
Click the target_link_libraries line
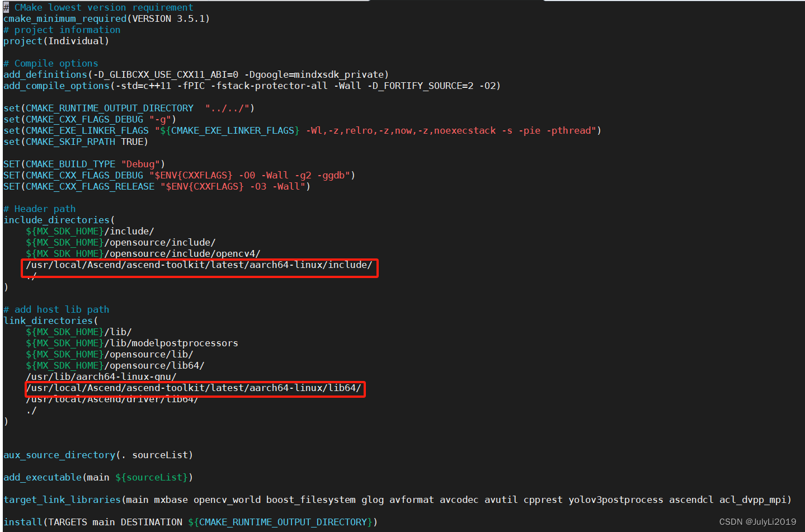[397, 500]
